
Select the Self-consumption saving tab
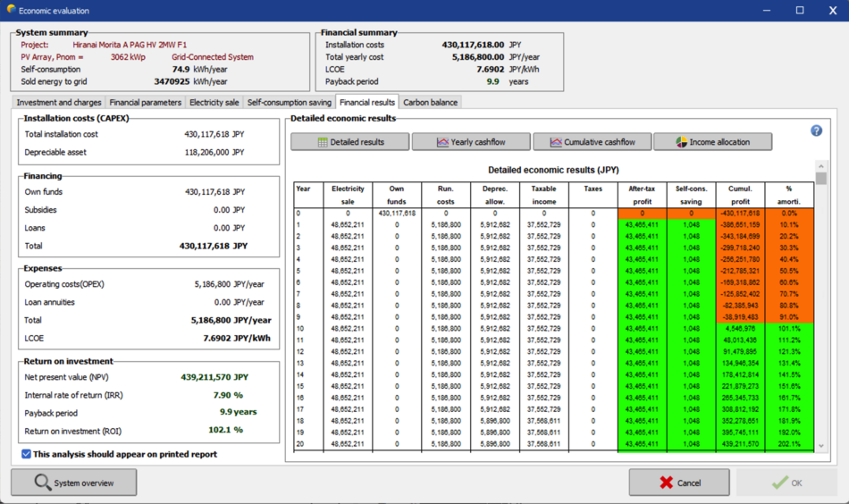tap(289, 103)
